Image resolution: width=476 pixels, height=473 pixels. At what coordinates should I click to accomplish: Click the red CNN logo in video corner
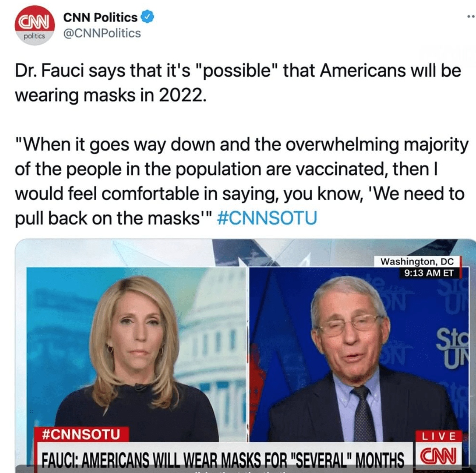438,457
